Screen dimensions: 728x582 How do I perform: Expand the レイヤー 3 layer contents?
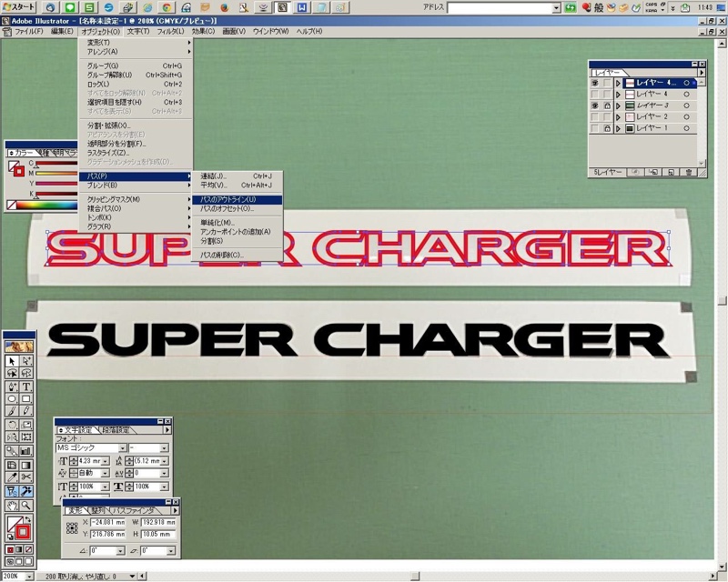(x=618, y=105)
